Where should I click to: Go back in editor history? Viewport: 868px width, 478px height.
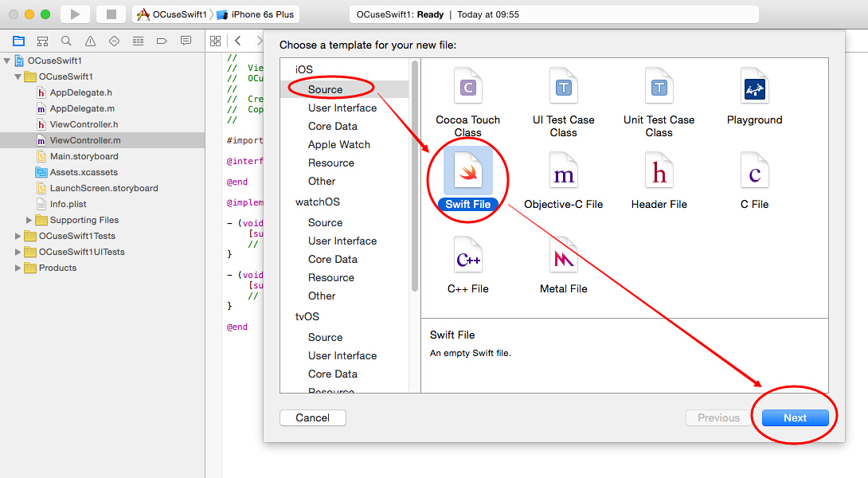point(238,41)
